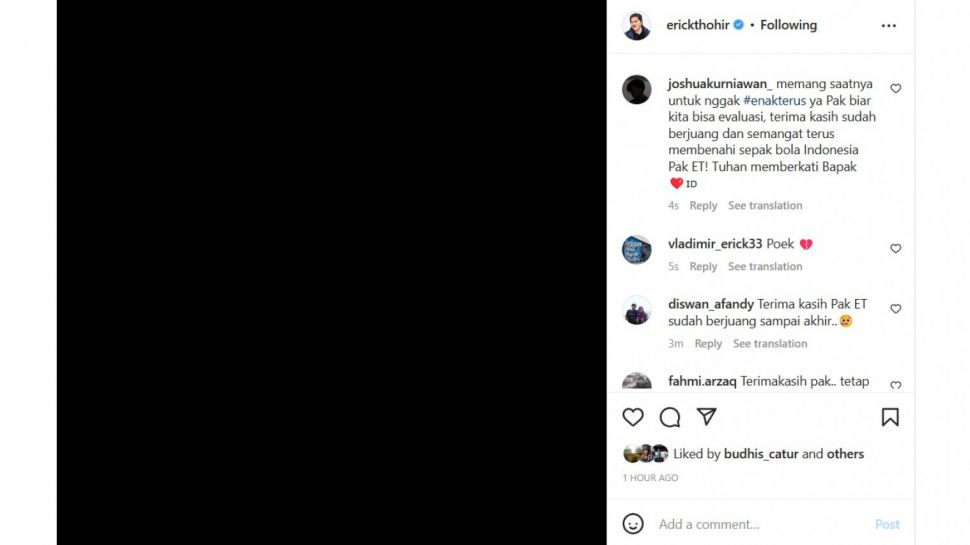Viewport: 970px width, 545px height.
Task: Open three-dot more options menu
Action: coord(889,26)
